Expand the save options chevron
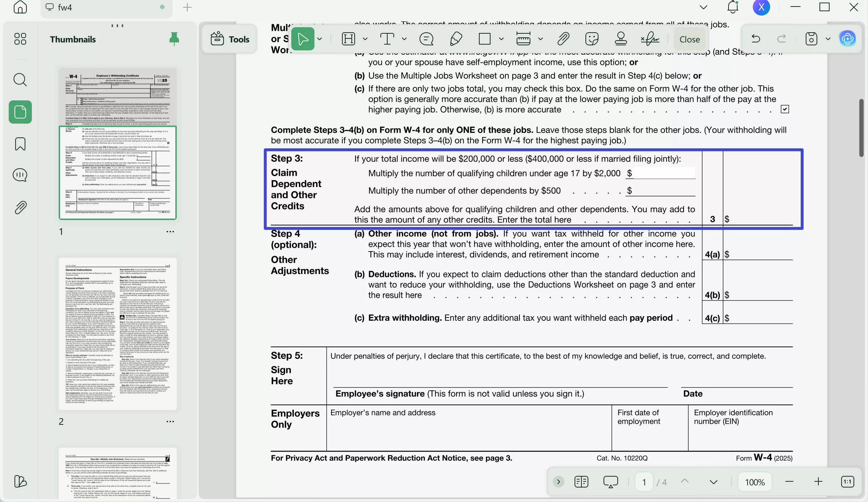This screenshot has height=502, width=868. (828, 39)
